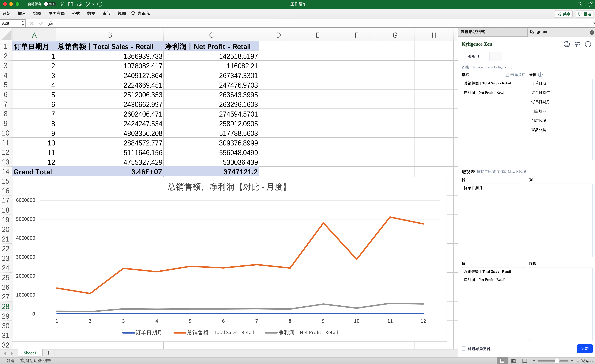This screenshot has width=595, height=364.
Task: Click the Kyligence Zen info icon
Action: (x=588, y=44)
